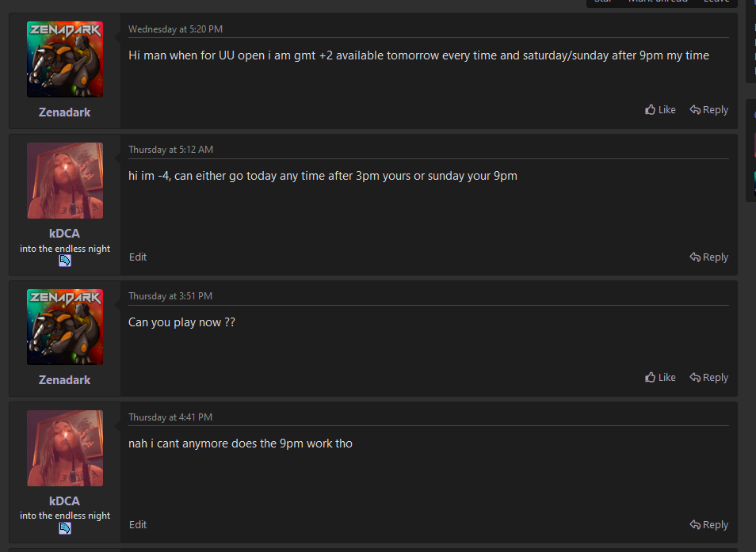Reply to kDCA's Thursday 4:41 PM post
The height and width of the screenshot is (552, 756).
708,525
